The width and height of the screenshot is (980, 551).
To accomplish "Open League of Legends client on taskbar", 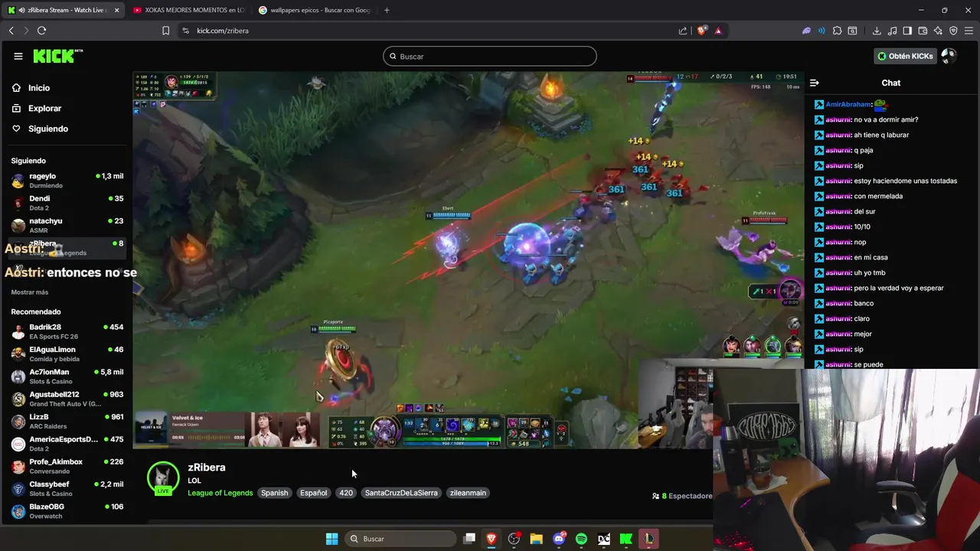I will coord(648,539).
